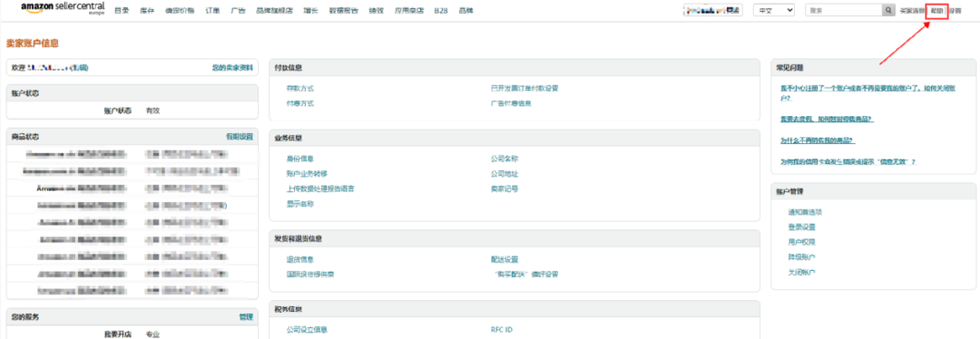Image resolution: width=980 pixels, height=339 pixels.
Task: Open the 订单 menu
Action: click(212, 11)
